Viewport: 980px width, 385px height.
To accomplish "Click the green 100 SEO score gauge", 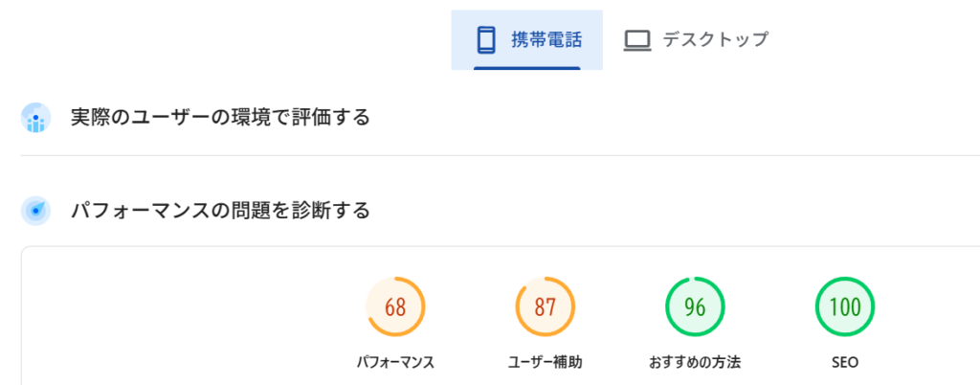I will click(845, 306).
